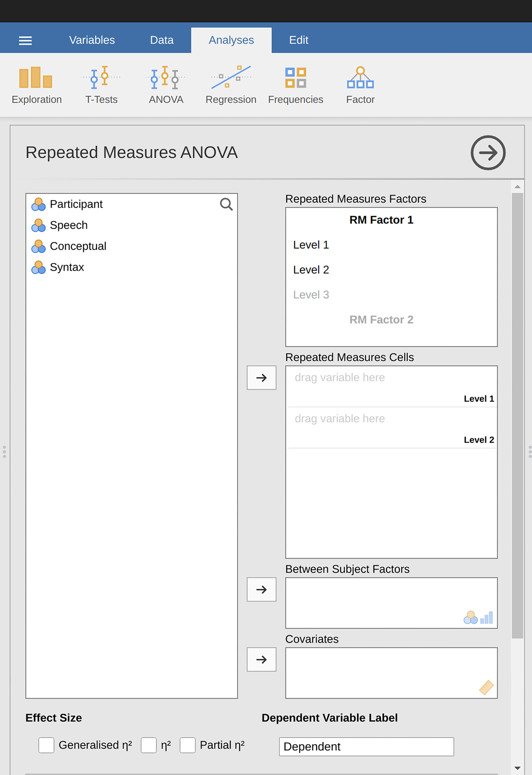The width and height of the screenshot is (532, 775).
Task: Switch to the Data tab
Action: [x=162, y=40]
